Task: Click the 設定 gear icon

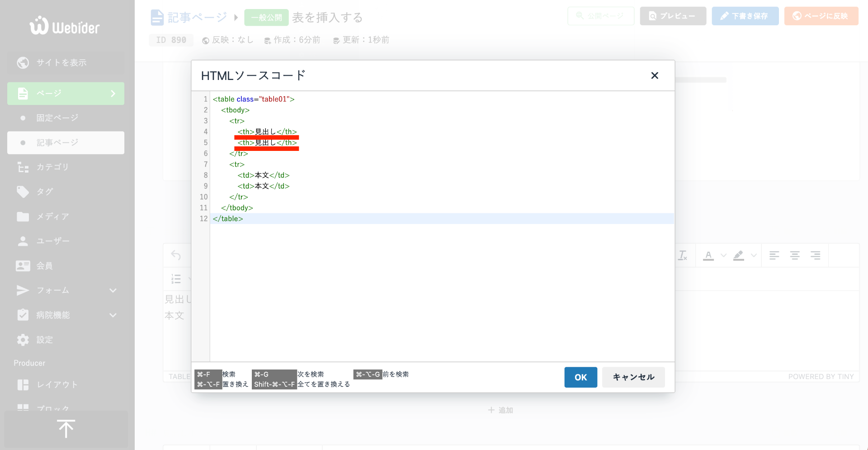Action: (23, 340)
